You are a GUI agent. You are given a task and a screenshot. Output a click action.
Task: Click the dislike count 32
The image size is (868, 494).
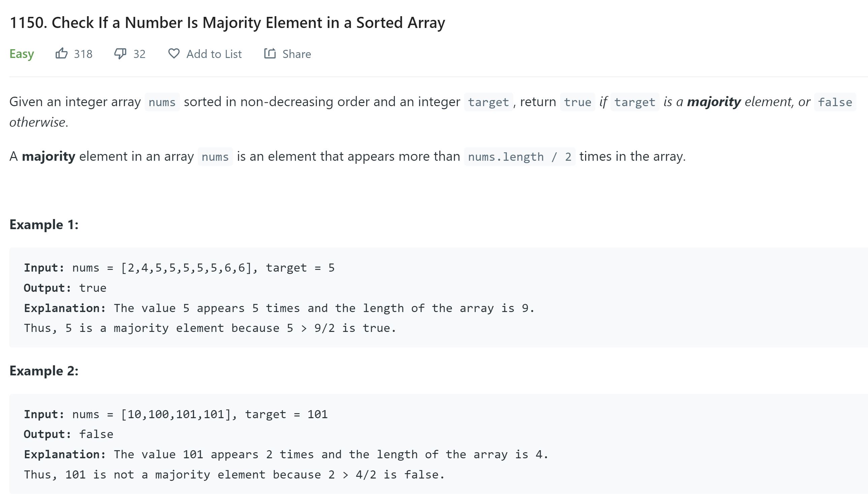click(139, 54)
